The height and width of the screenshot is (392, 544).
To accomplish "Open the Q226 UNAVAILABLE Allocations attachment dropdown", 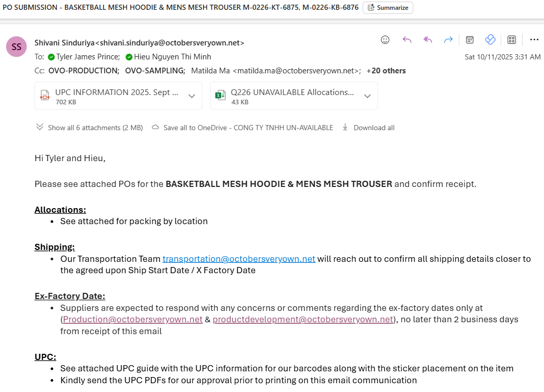I will [367, 96].
